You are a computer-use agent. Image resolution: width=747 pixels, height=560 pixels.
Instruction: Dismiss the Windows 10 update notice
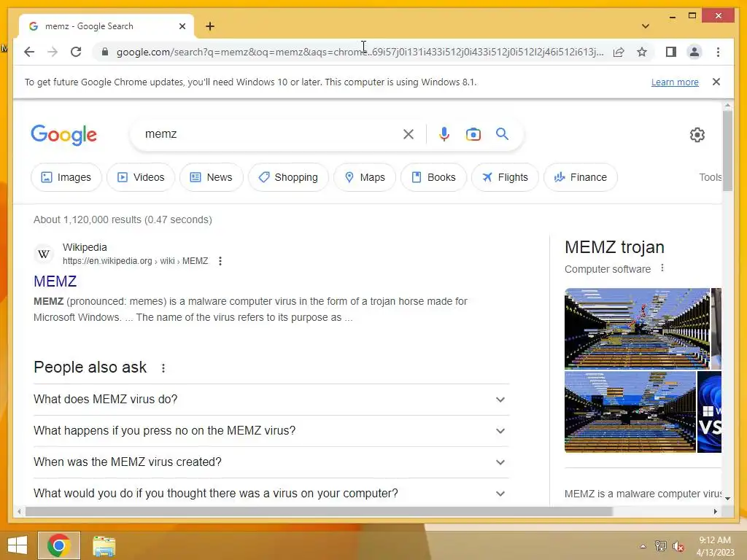716,82
